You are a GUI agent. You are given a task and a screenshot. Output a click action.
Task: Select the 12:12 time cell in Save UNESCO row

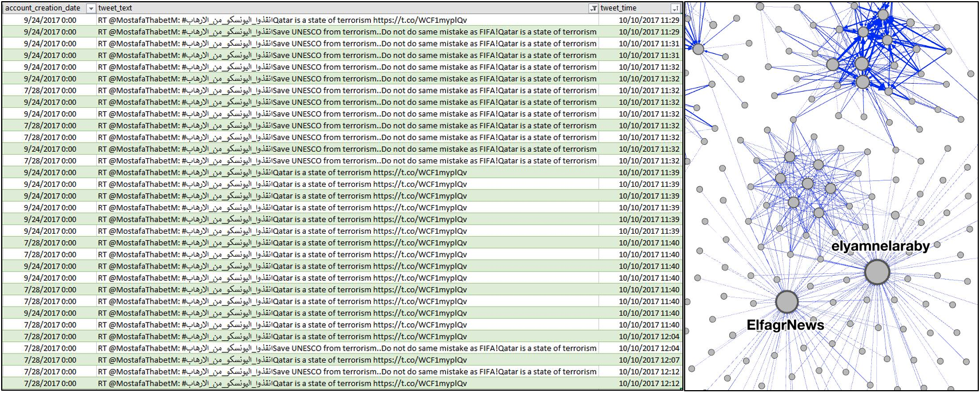649,372
